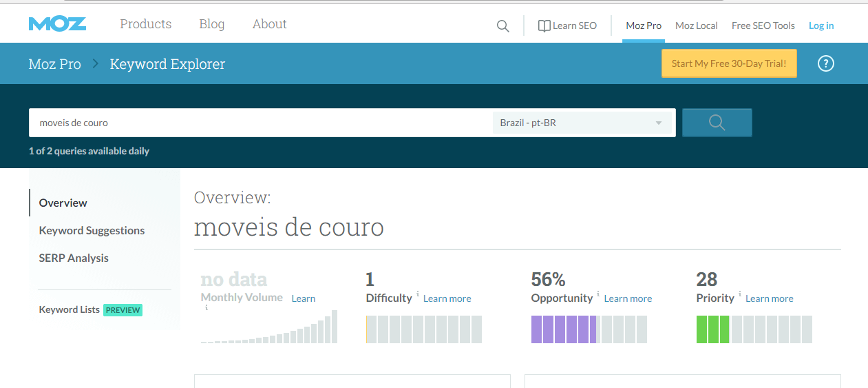Click the 28 Priority value
Viewport: 868px width, 388px height.
707,279
